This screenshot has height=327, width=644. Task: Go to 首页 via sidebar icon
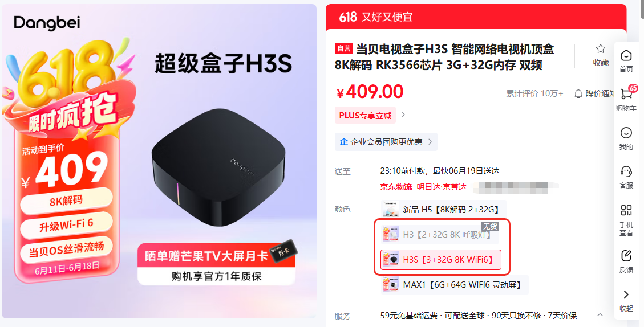pos(626,55)
